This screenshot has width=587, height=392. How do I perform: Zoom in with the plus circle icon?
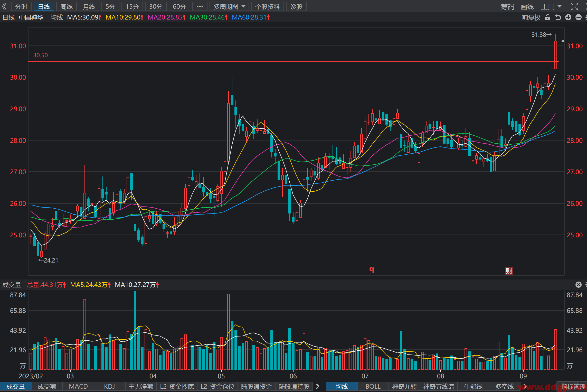click(x=568, y=17)
